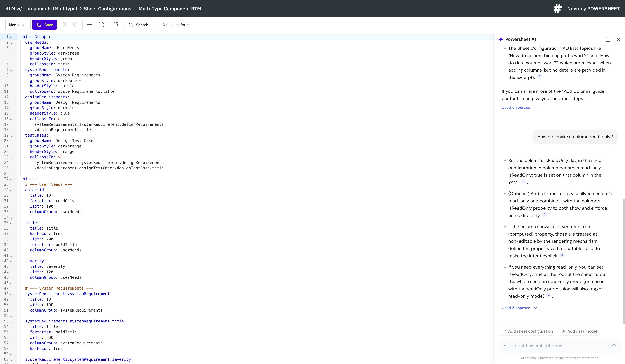Click the format document lines icon

[x=89, y=25]
